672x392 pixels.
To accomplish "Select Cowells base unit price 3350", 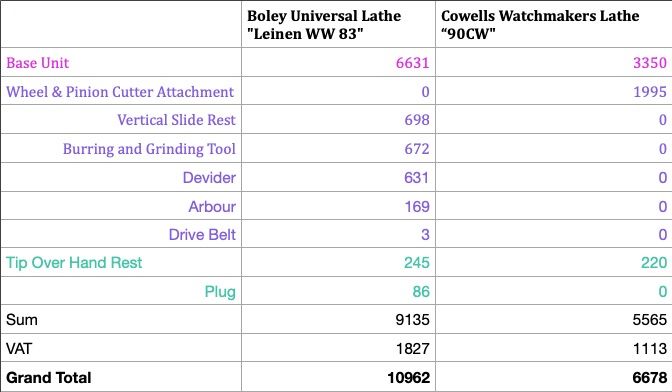I will tap(650, 63).
